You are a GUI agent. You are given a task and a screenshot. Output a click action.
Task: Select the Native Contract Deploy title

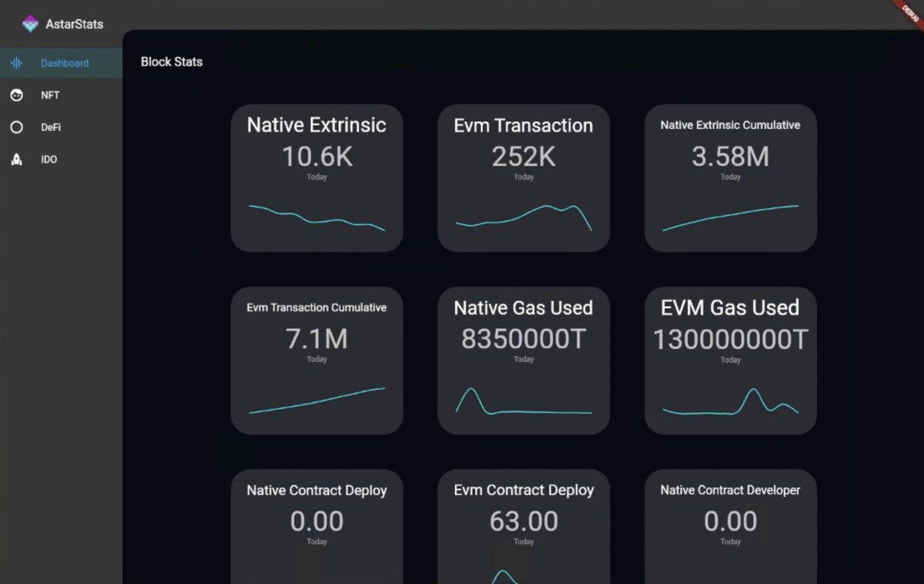pyautogui.click(x=316, y=490)
